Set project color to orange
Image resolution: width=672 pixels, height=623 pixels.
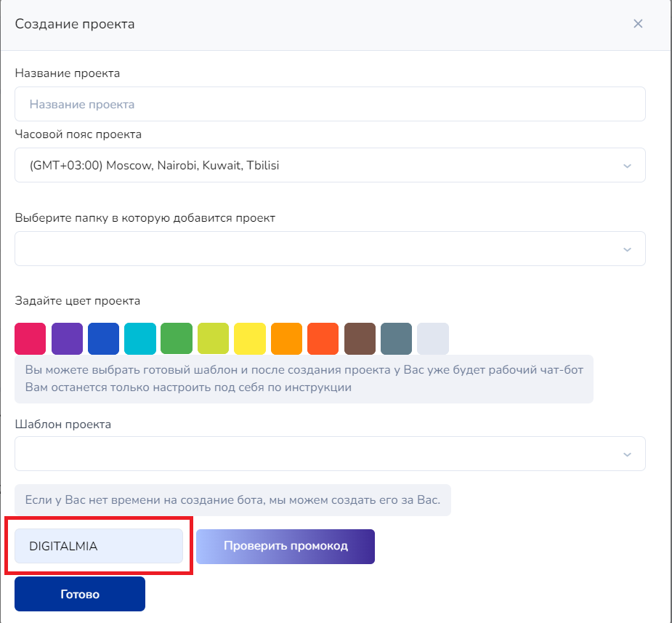pos(286,339)
